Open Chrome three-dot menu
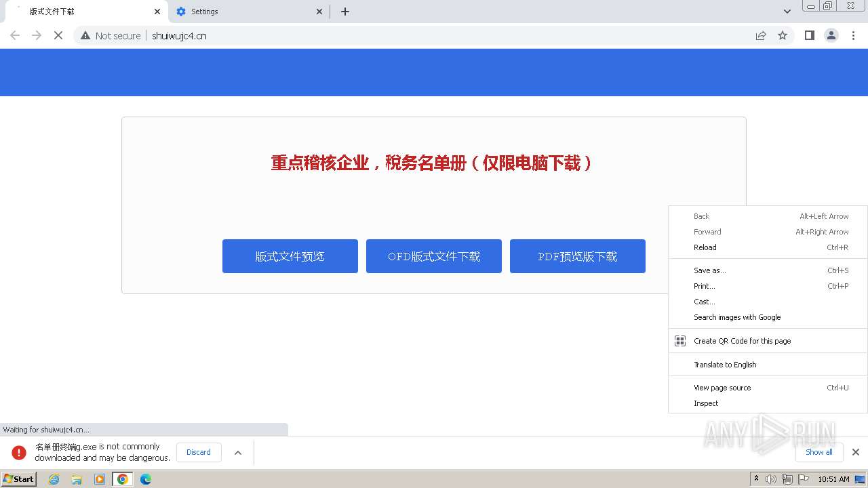 853,35
